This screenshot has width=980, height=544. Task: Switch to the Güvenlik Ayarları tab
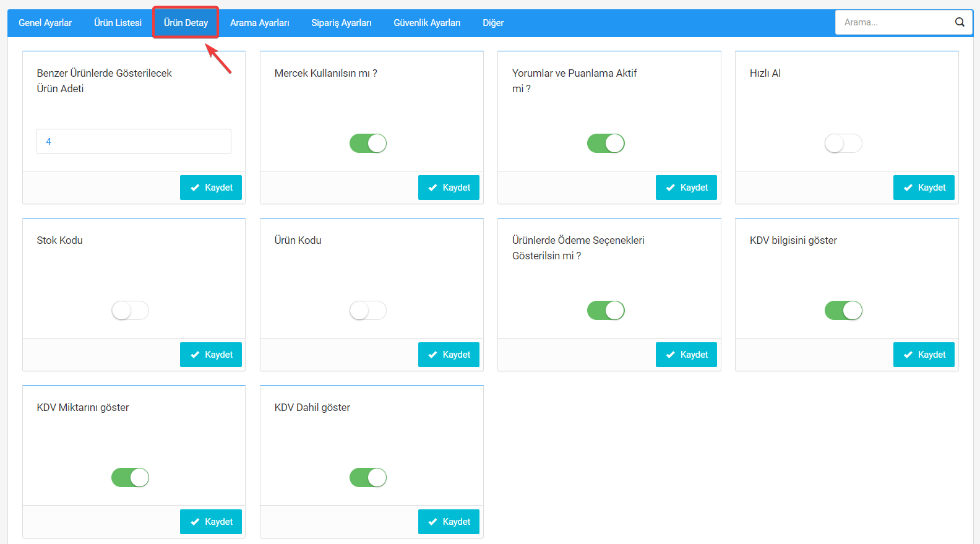point(427,23)
